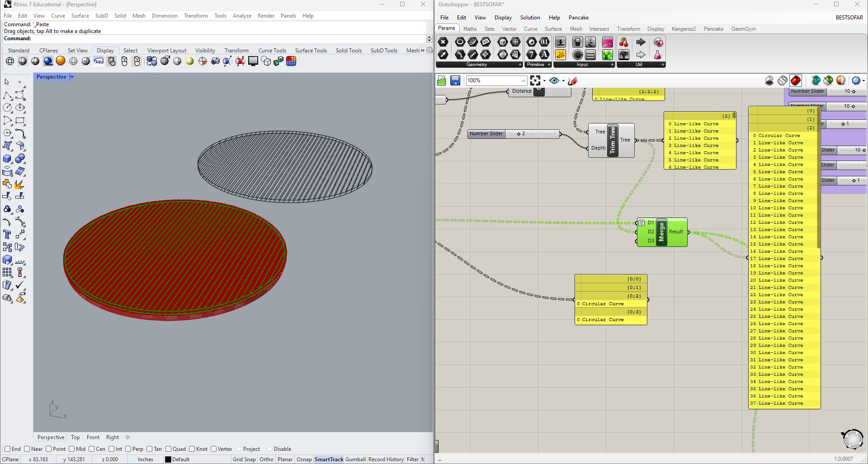Click the color grid icon in Display toolbar
The height and width of the screenshot is (464, 868).
coord(291,61)
